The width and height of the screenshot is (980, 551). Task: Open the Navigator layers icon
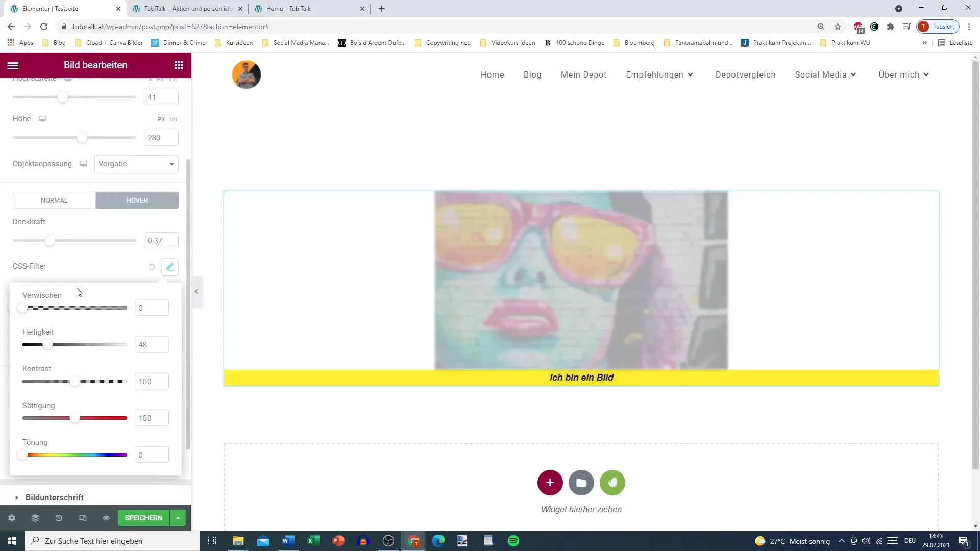pos(35,518)
